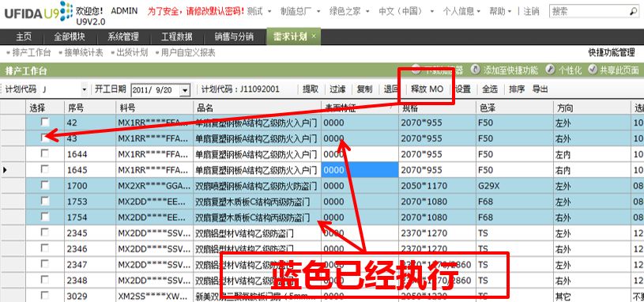Click the 方向 column header
Image resolution: width=644 pixels, height=302 pixels.
pyautogui.click(x=592, y=108)
